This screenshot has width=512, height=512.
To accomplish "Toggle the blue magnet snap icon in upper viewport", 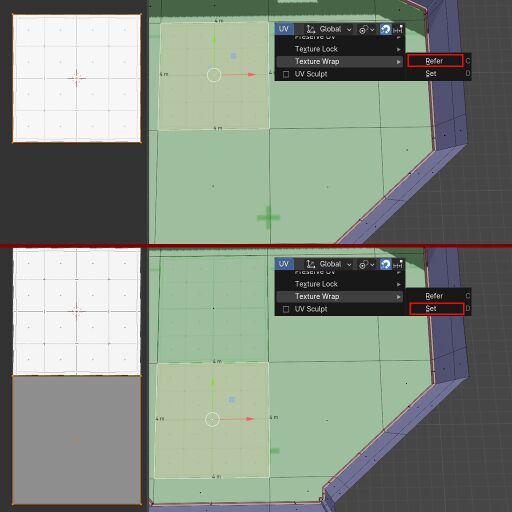I will tap(386, 30).
